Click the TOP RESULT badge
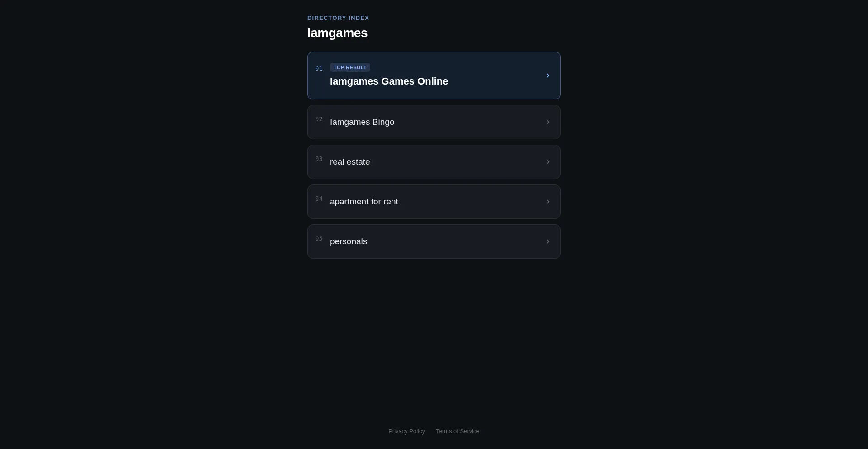Image resolution: width=868 pixels, height=449 pixels. point(350,67)
